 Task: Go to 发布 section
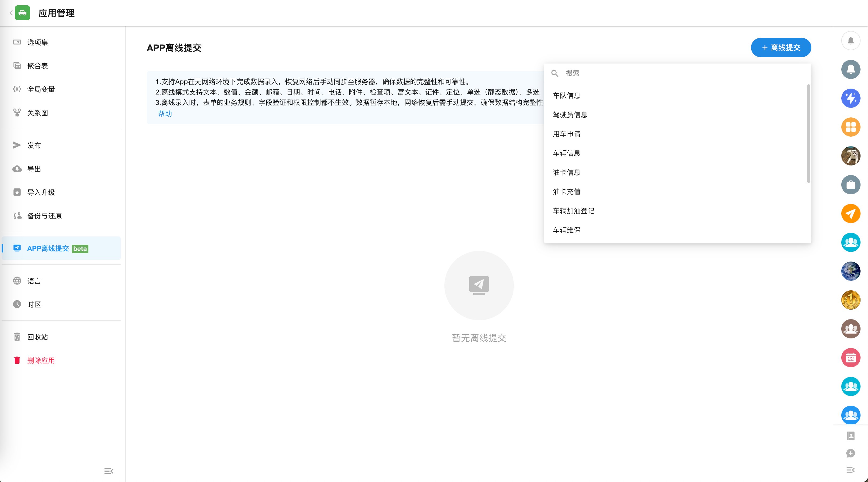pos(61,145)
